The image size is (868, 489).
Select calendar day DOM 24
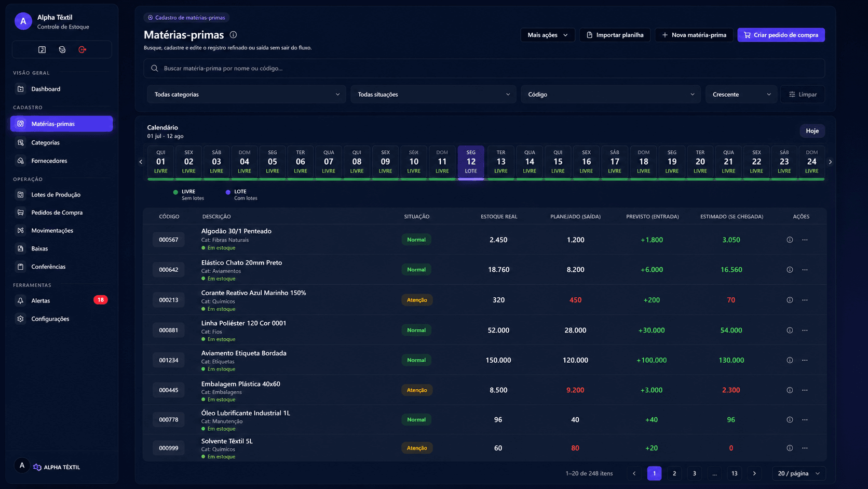click(811, 162)
